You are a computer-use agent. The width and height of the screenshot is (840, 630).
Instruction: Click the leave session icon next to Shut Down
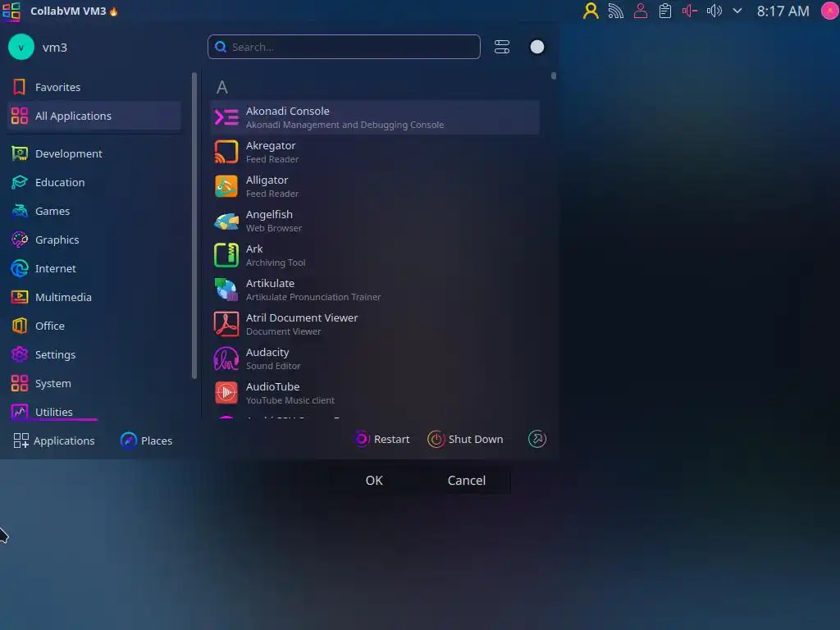coord(536,440)
